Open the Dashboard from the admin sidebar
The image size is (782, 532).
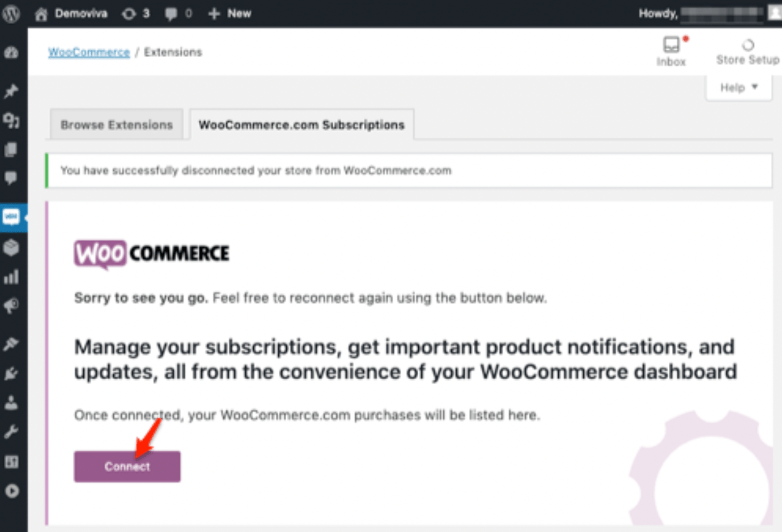[x=11, y=52]
